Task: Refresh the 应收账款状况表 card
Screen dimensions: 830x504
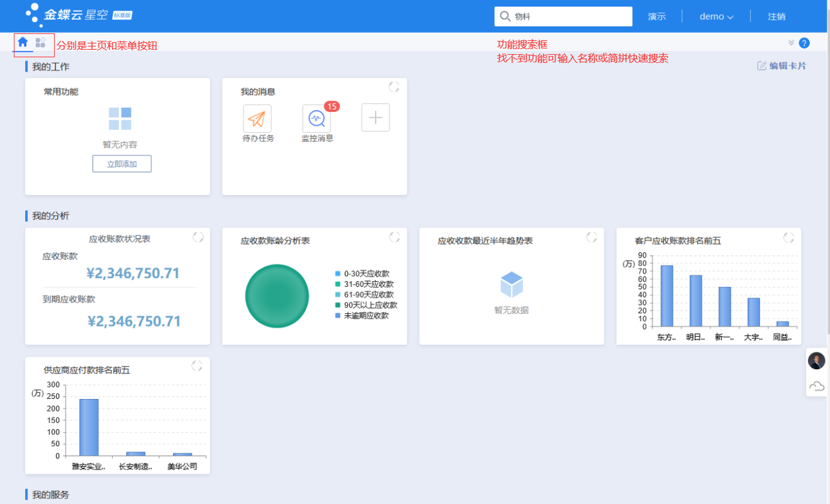Action: (199, 236)
